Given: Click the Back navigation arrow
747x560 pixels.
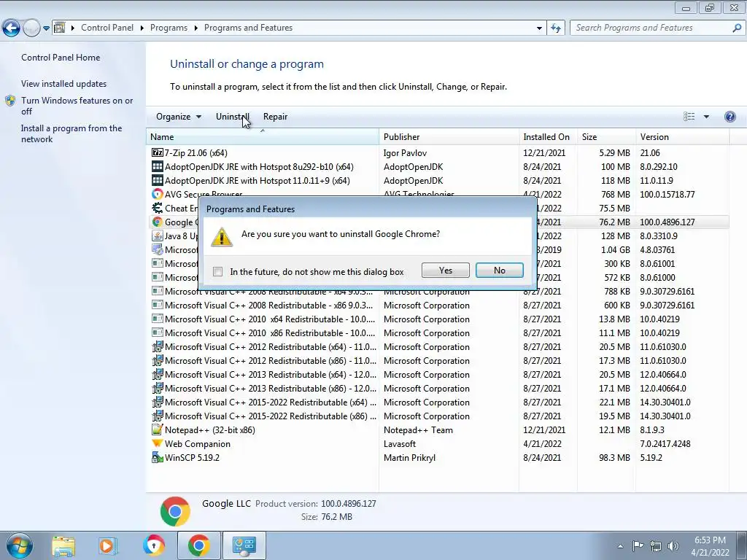Looking at the screenshot, I should [x=11, y=28].
